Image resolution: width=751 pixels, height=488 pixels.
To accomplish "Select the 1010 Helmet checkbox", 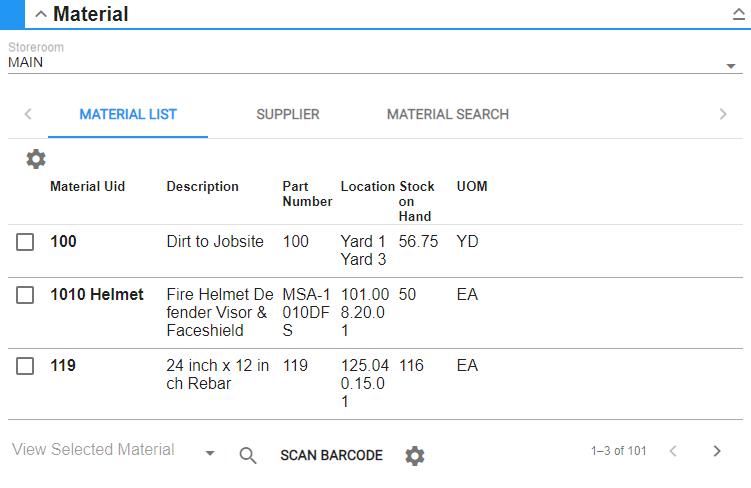I will pos(26,295).
